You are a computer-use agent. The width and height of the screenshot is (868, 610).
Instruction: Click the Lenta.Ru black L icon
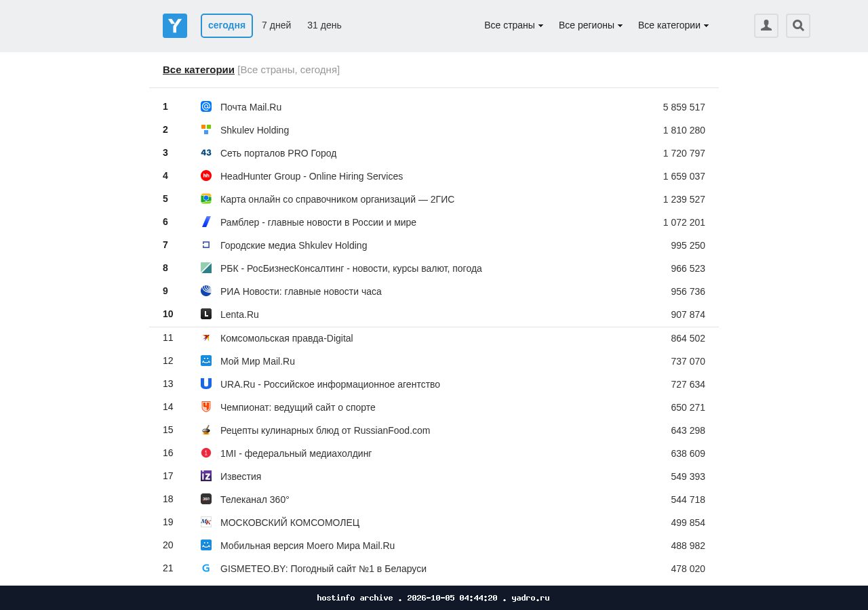pyautogui.click(x=206, y=314)
